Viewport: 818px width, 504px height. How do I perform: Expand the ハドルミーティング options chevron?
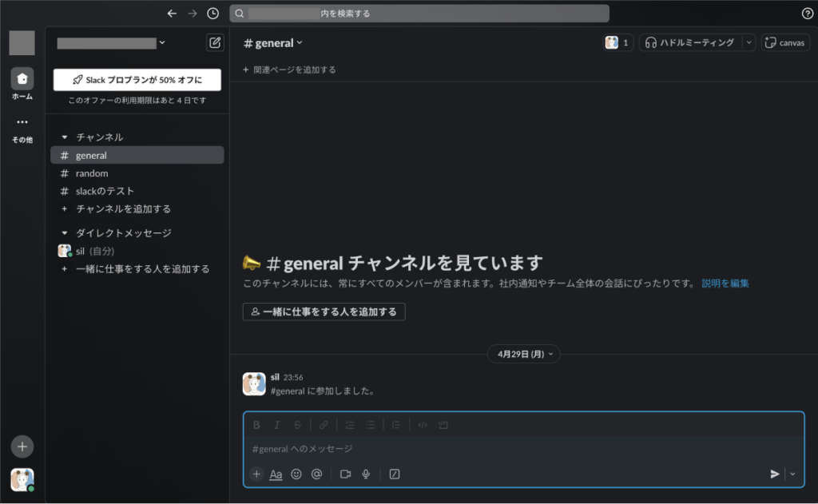749,43
